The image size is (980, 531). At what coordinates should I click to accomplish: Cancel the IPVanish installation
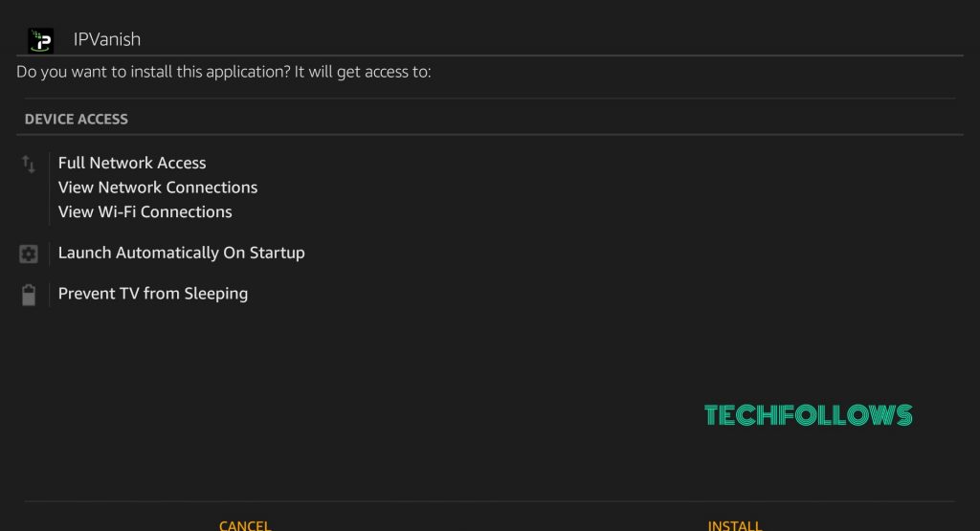pyautogui.click(x=245, y=525)
